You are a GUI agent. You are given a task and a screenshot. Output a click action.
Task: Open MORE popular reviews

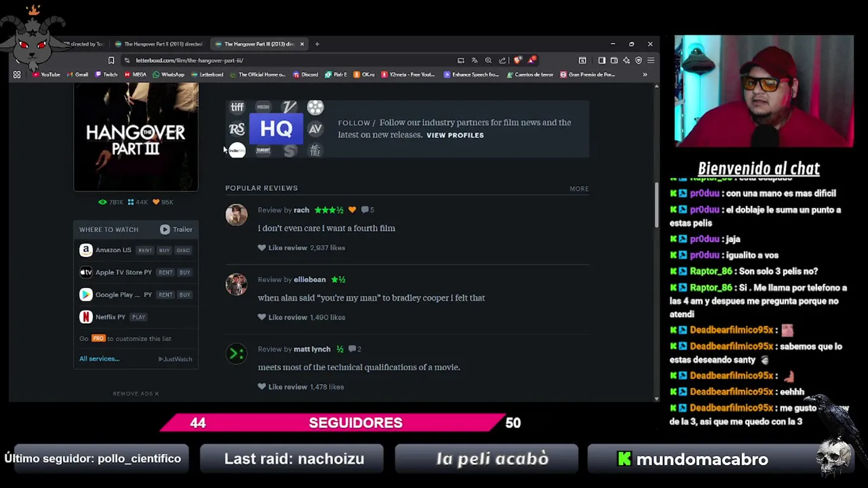(579, 188)
